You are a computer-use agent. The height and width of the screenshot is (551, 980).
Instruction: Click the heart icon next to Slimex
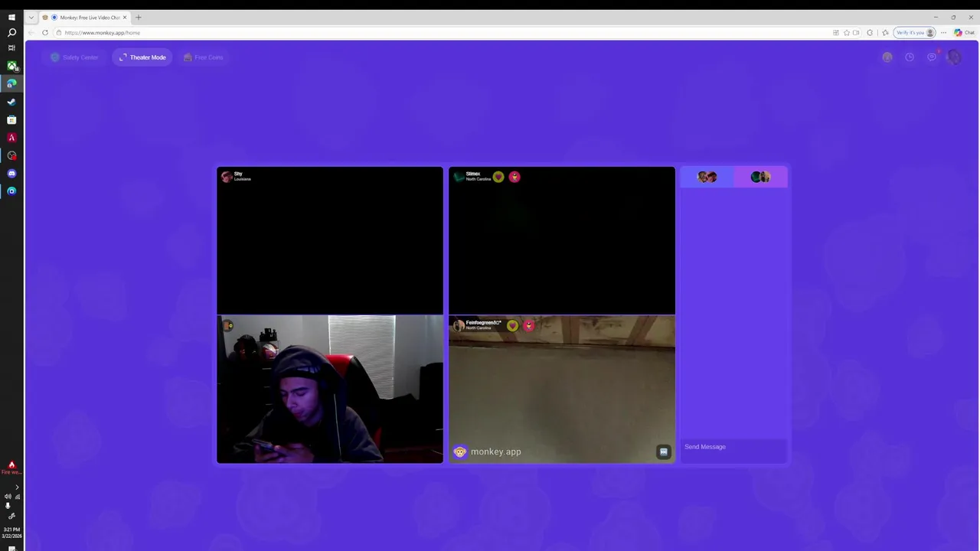(x=498, y=177)
